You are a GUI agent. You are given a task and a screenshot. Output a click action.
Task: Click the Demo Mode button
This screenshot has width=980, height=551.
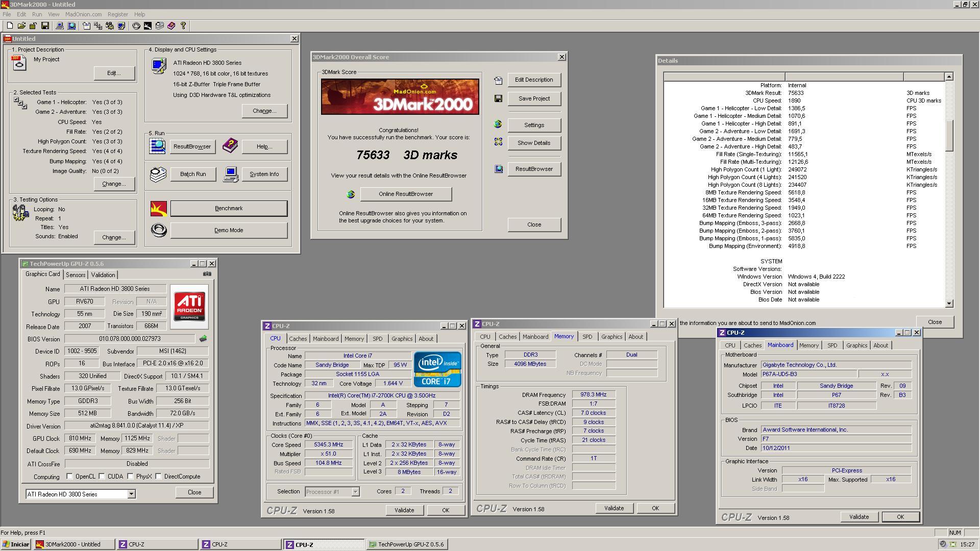pyautogui.click(x=229, y=230)
